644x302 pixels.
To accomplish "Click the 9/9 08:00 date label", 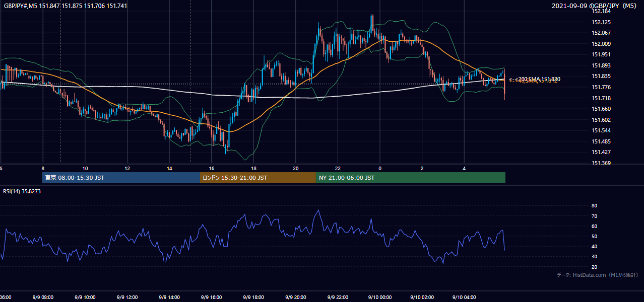I will [43, 297].
